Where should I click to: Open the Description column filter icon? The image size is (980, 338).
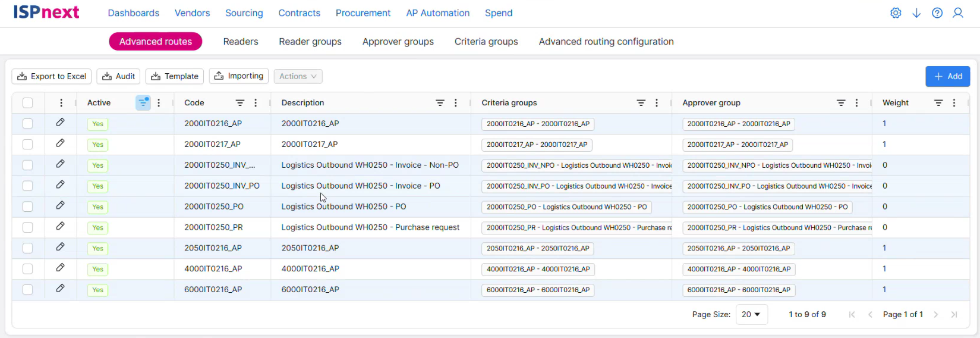pyautogui.click(x=440, y=103)
